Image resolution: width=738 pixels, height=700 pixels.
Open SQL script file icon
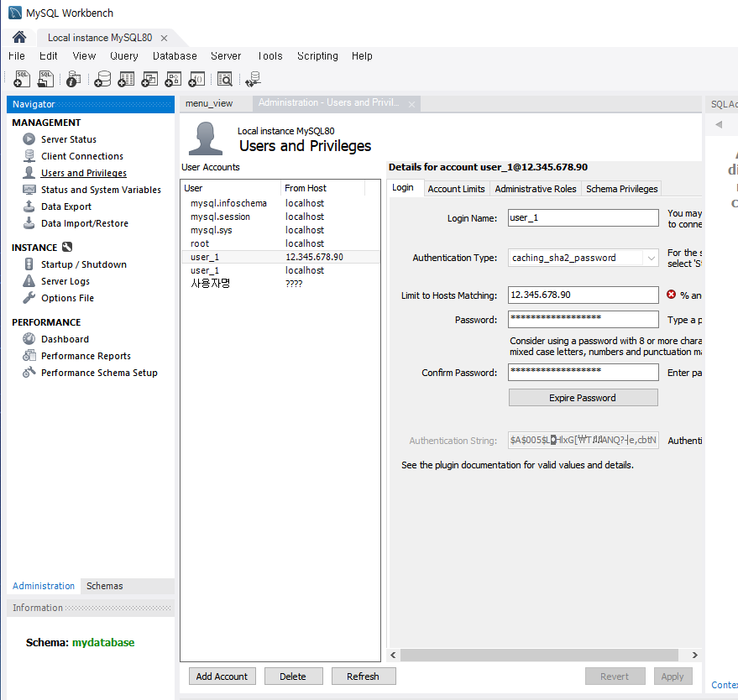[45, 79]
